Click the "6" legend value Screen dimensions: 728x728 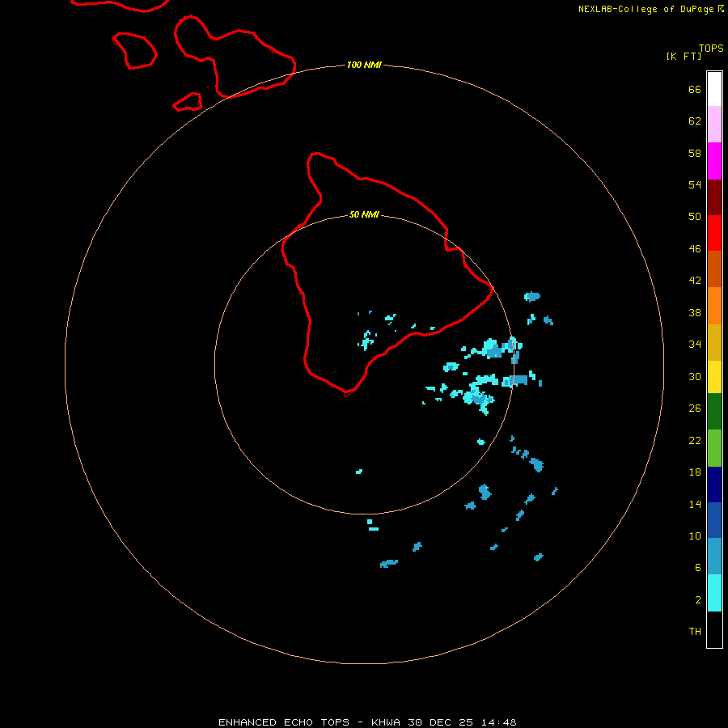coord(698,567)
